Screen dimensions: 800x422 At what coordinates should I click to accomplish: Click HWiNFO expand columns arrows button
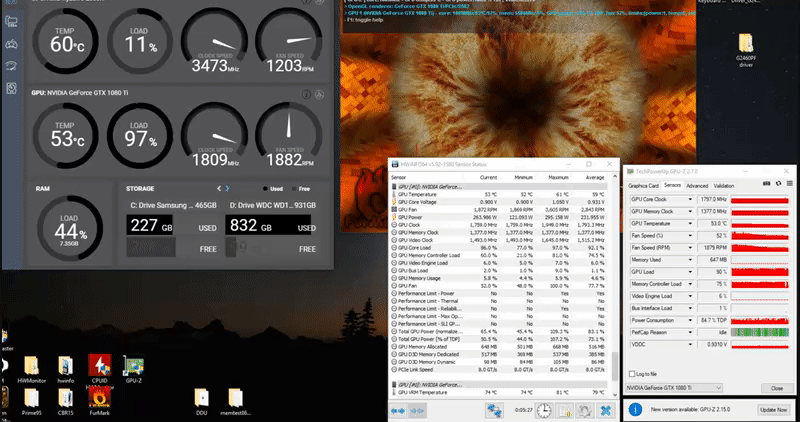coord(397,410)
